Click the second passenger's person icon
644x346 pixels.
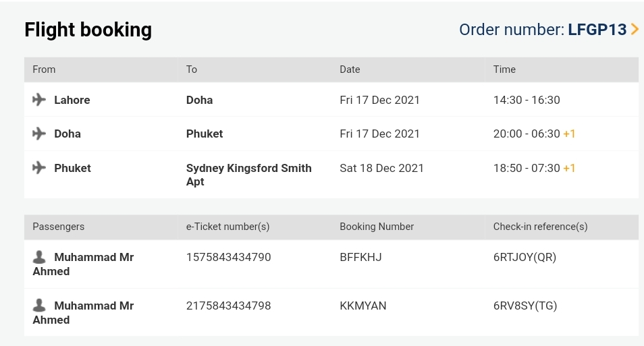(40, 306)
